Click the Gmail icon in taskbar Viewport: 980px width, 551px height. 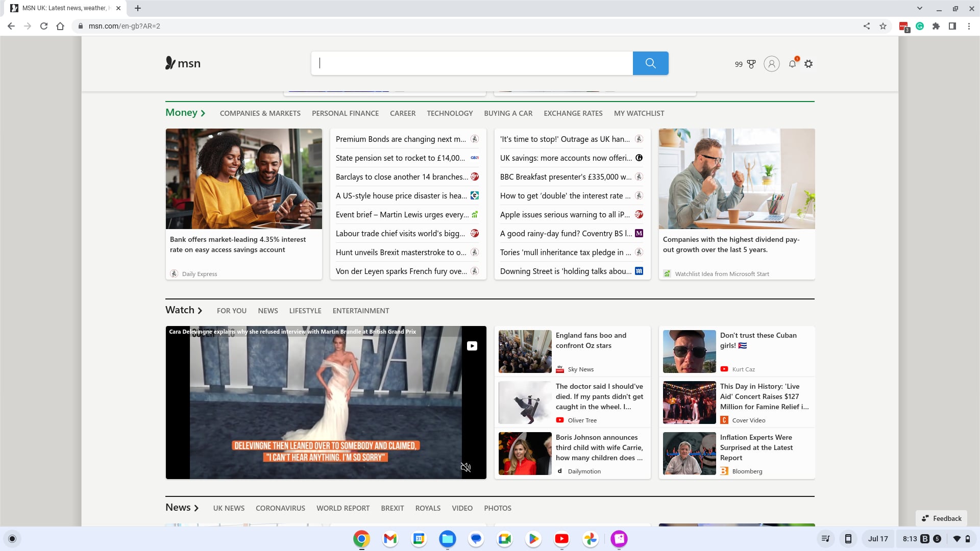[x=389, y=538]
